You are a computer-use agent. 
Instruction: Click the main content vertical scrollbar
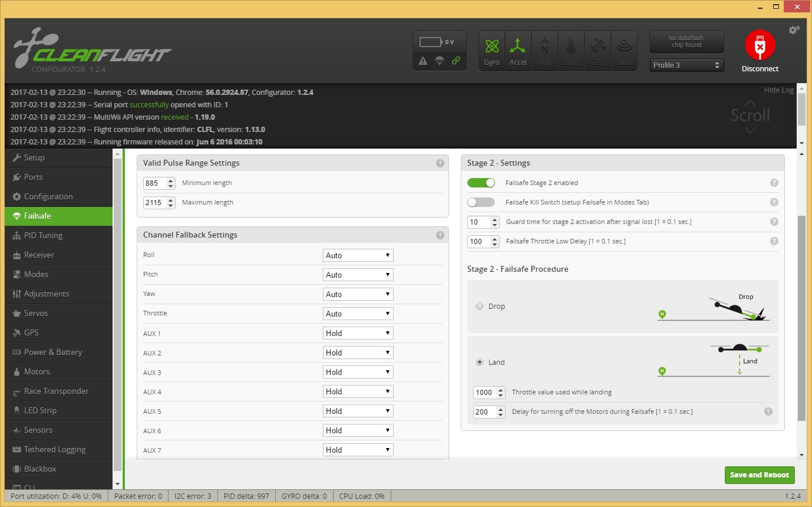(800, 318)
